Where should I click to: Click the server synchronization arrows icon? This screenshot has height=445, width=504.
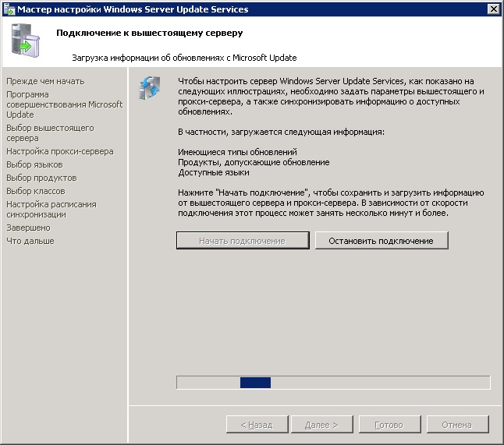point(150,87)
